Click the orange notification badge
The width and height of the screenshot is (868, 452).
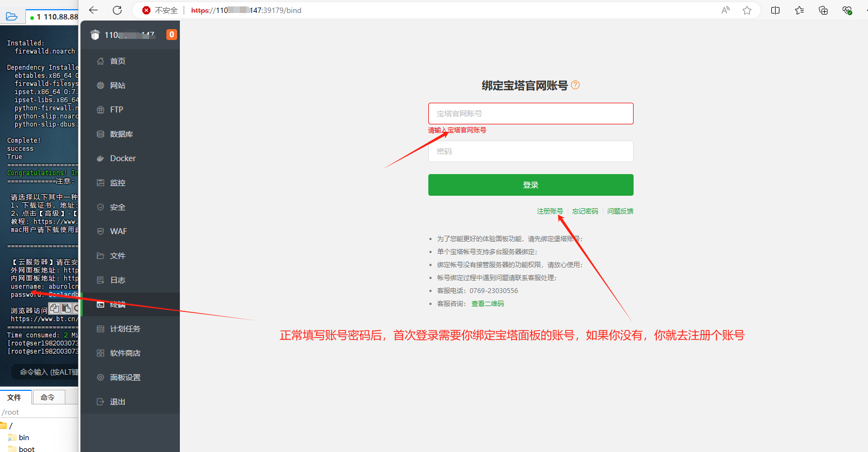171,35
